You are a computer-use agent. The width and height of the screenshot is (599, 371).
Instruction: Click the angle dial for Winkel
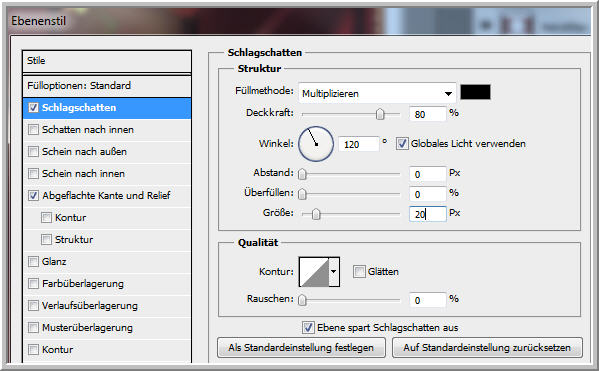coord(316,144)
